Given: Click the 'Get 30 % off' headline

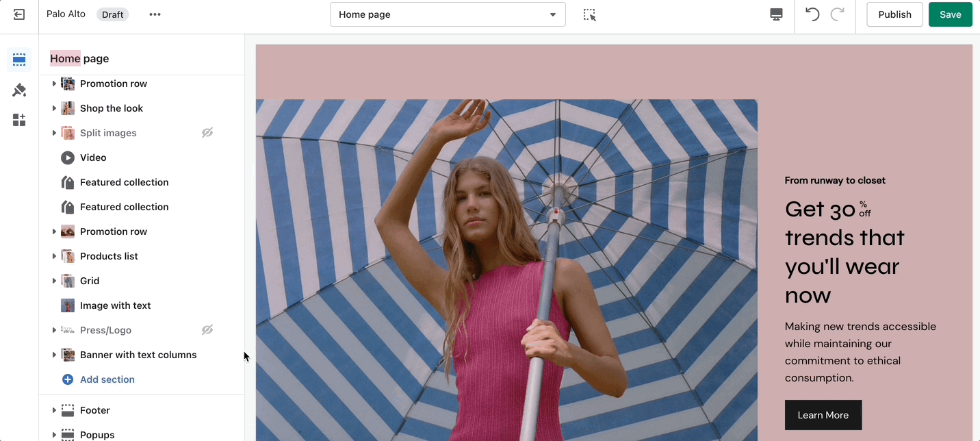Looking at the screenshot, I should [845, 252].
